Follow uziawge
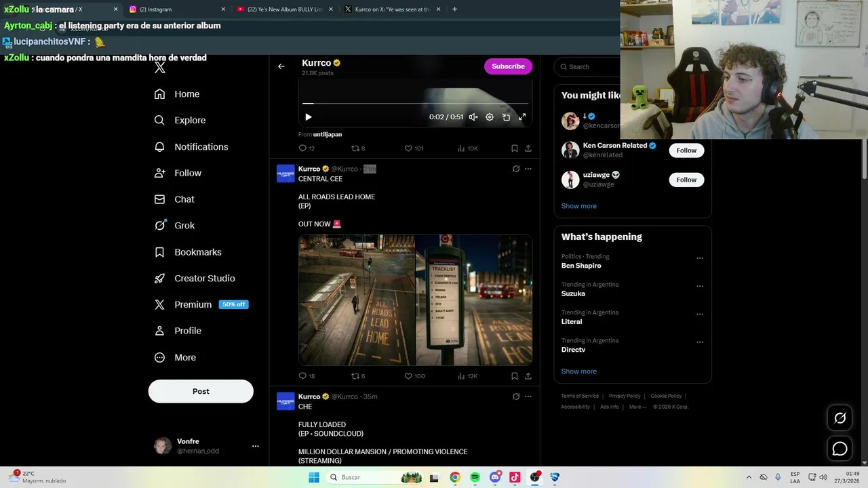Screen dimensions: 868x488 pos(686,180)
